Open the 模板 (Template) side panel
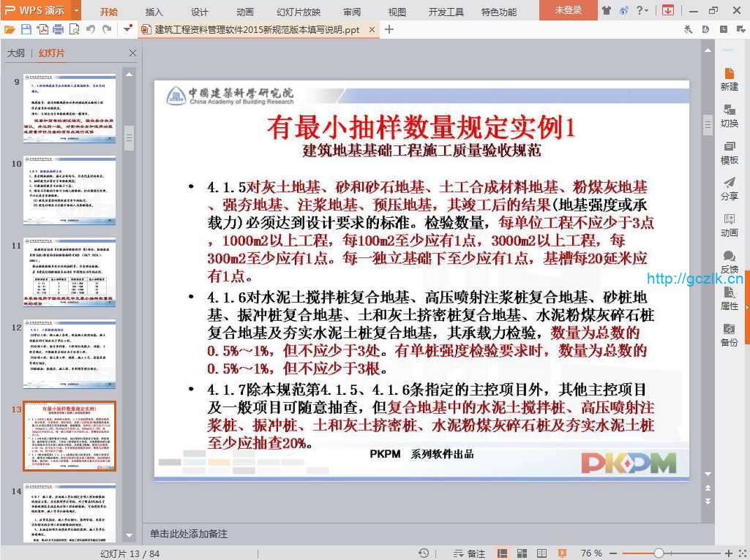The height and width of the screenshot is (560, 750). tap(729, 151)
